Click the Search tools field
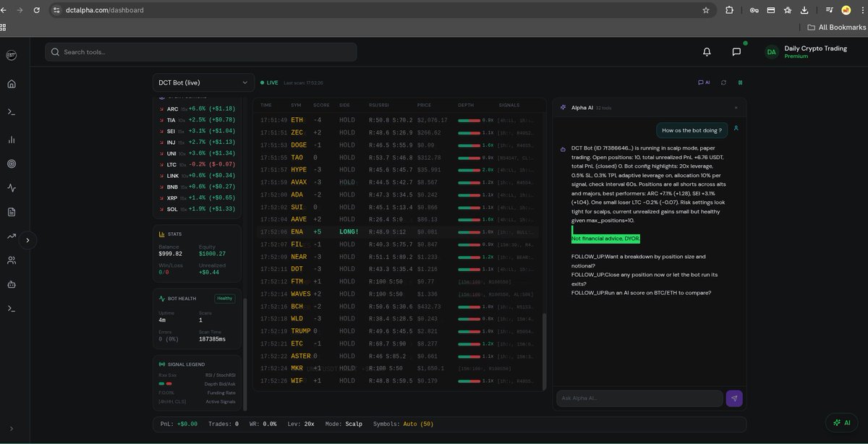 [201, 52]
